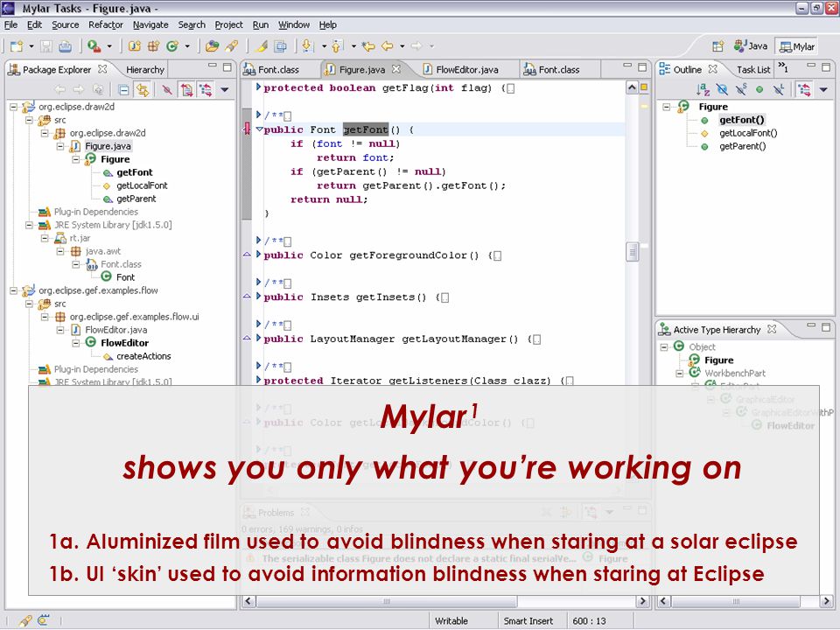Click the New Java Class icon

tap(172, 46)
